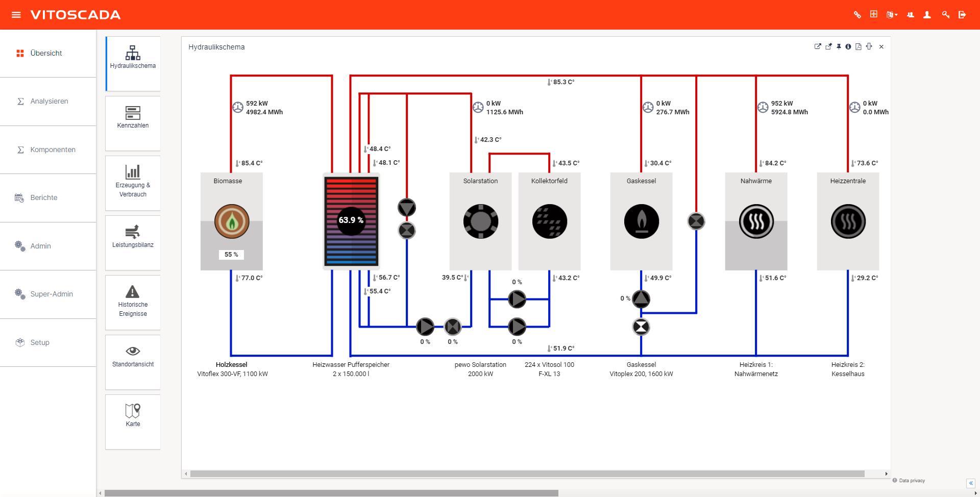Toggle the panel full-width resize control
This screenshot has width=980, height=497.
[x=869, y=46]
